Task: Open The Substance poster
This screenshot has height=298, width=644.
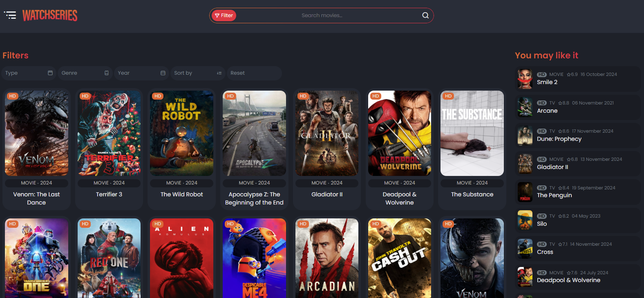Action: click(x=472, y=133)
